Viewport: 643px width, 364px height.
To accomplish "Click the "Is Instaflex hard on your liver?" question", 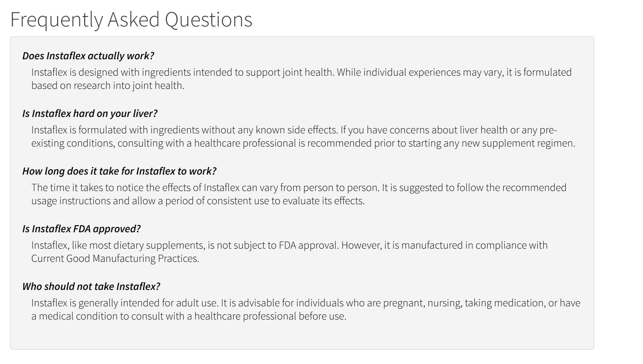I will [x=90, y=113].
